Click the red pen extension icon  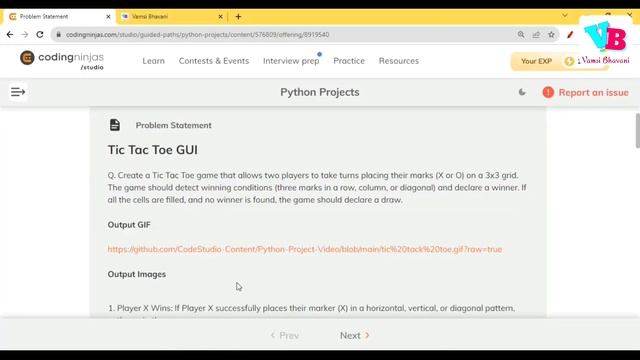tap(570, 35)
